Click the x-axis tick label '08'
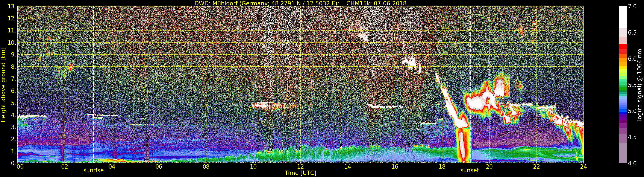644x177 pixels. click(206, 167)
